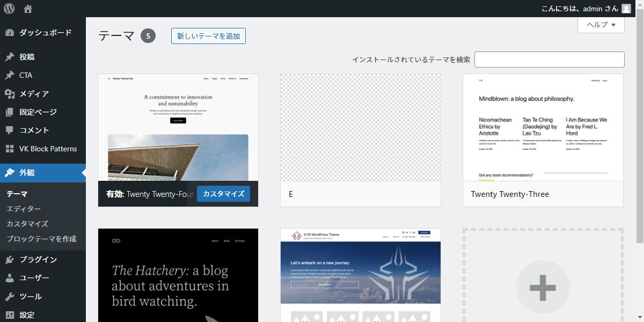Viewport: 644px width, 322px height.
Task: Click the theme count badge 5
Action: point(148,36)
